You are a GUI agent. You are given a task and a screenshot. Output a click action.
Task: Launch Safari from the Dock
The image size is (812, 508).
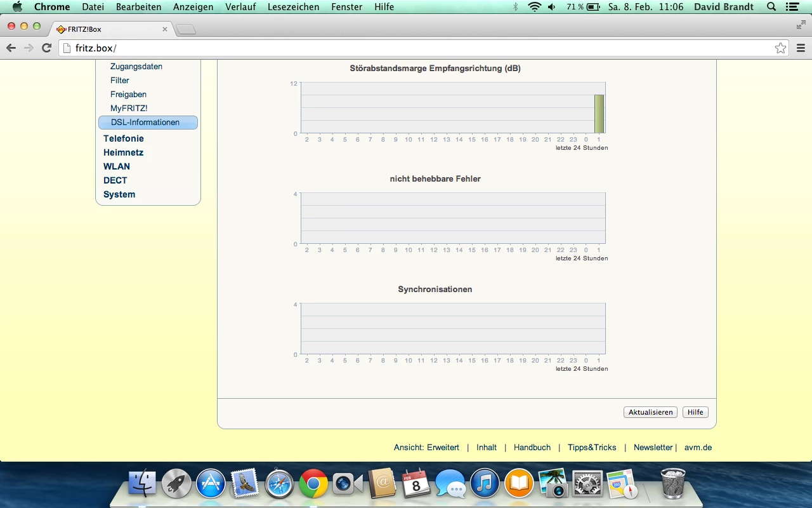click(279, 484)
